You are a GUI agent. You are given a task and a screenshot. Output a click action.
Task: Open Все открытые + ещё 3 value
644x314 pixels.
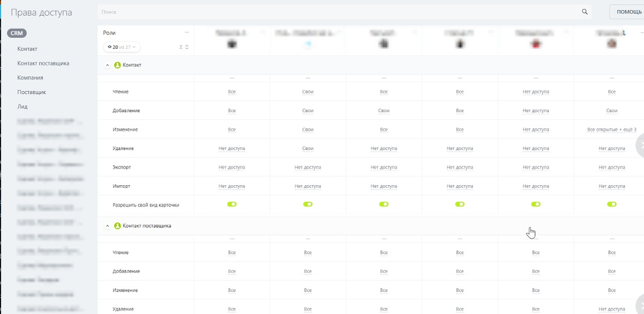(612, 129)
